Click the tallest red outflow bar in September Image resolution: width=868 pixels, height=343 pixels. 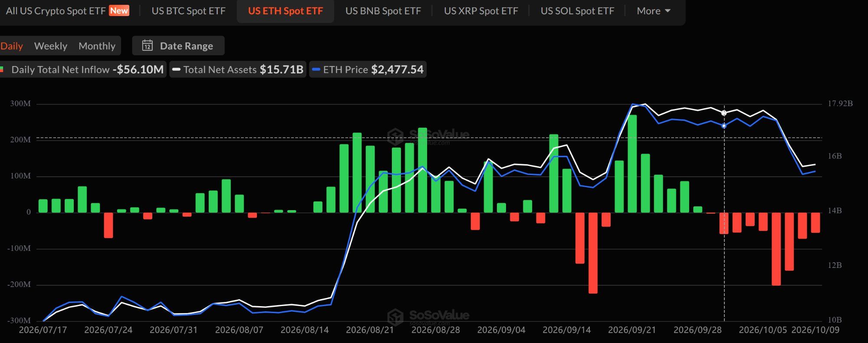(x=593, y=253)
